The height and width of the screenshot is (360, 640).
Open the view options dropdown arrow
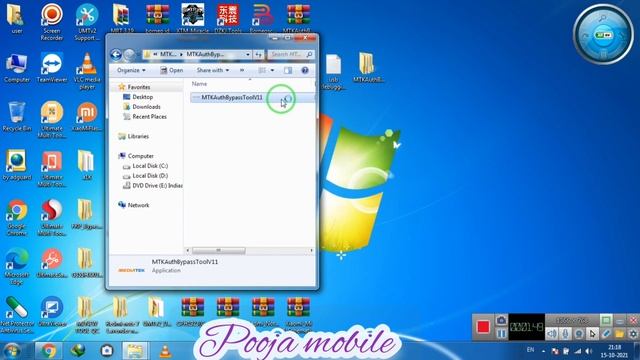coord(272,70)
